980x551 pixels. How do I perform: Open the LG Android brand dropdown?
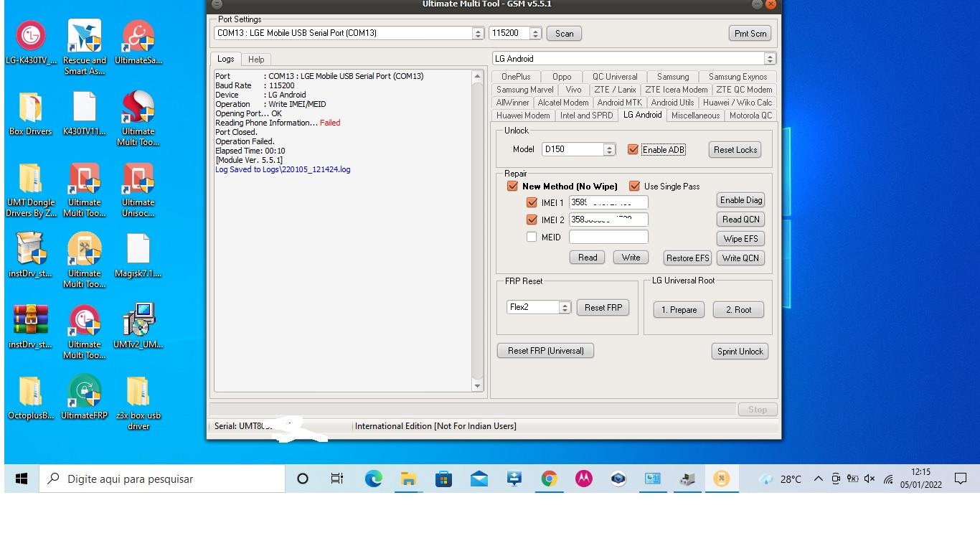tap(770, 59)
